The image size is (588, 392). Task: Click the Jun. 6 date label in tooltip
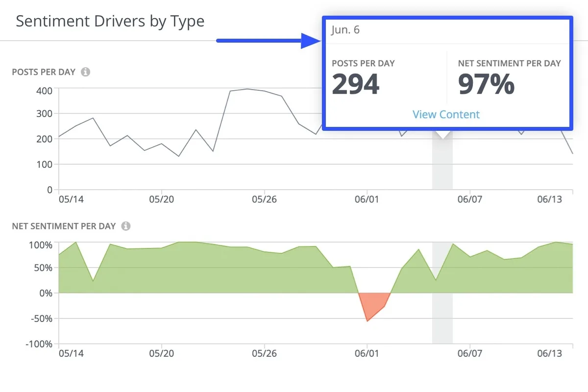(x=346, y=29)
